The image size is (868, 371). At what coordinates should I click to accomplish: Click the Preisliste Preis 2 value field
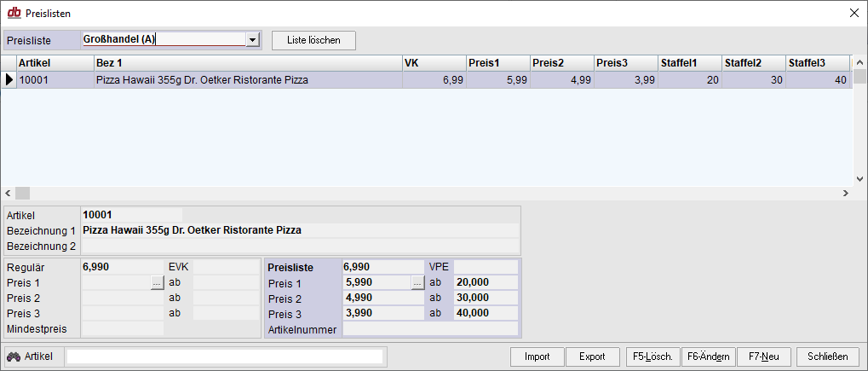click(x=382, y=298)
